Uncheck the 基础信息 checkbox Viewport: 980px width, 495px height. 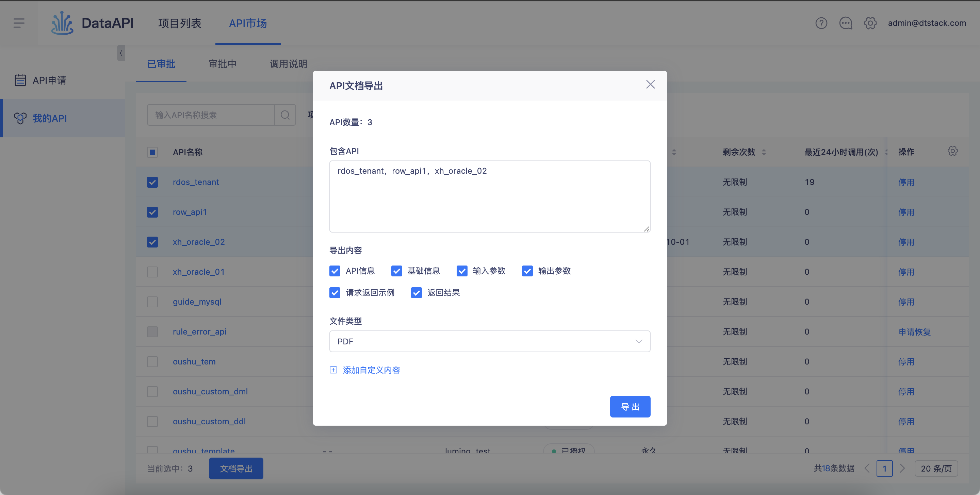point(396,271)
